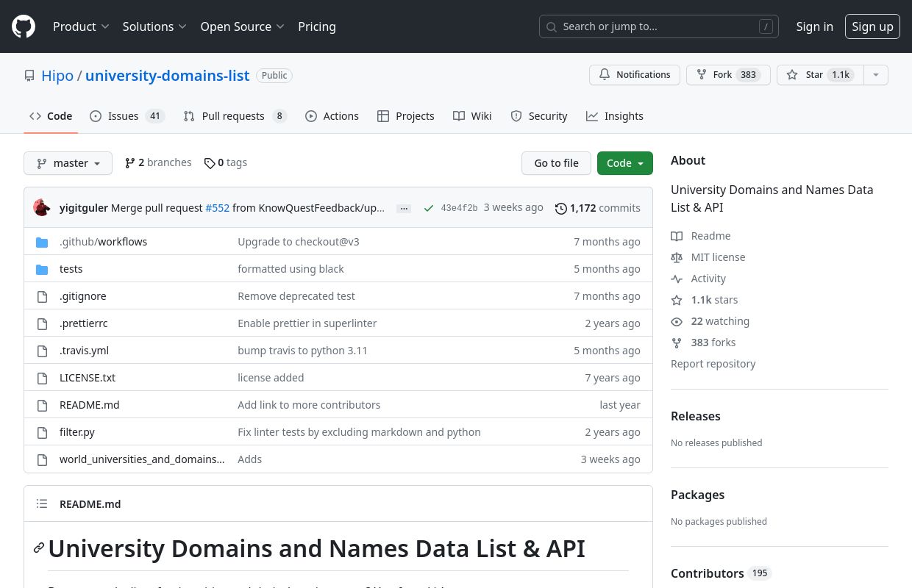Select the Code tab
This screenshot has width=912, height=588.
pos(51,116)
